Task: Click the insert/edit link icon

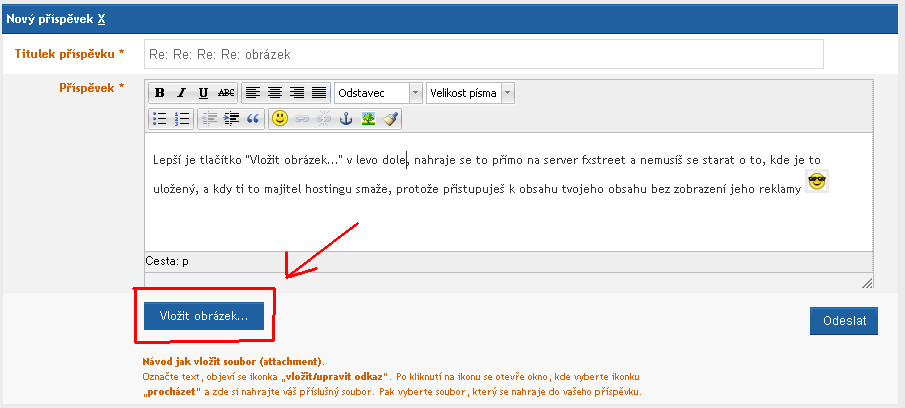Action: [x=301, y=118]
